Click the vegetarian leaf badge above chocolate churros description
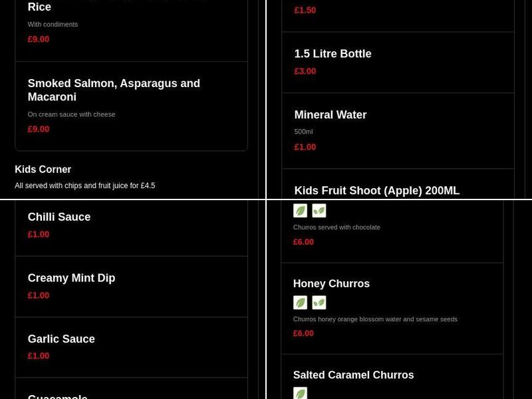 (x=301, y=211)
